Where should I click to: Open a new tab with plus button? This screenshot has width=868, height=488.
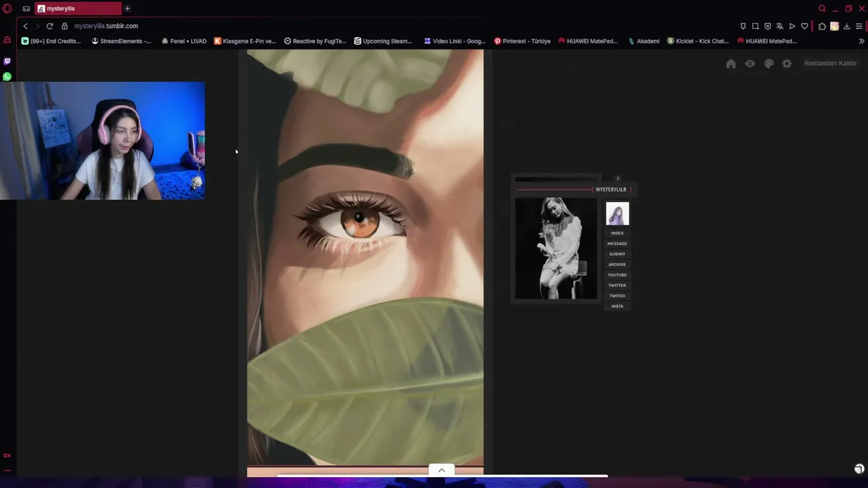(127, 9)
